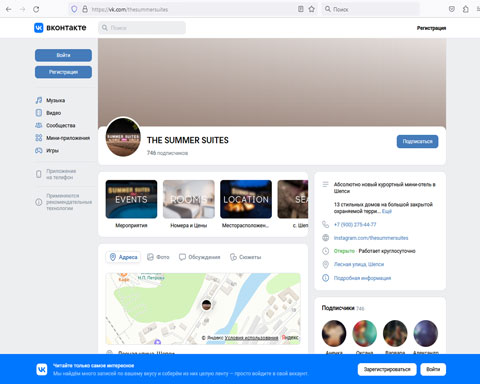The image size is (480, 384).
Task: Switch to the Обсуждения tab
Action: (x=199, y=257)
